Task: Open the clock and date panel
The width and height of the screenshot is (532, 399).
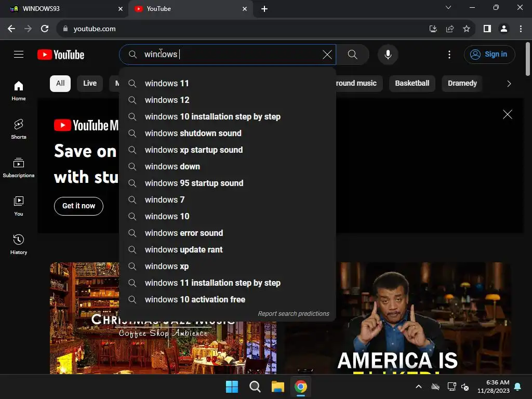Action: coord(494,387)
